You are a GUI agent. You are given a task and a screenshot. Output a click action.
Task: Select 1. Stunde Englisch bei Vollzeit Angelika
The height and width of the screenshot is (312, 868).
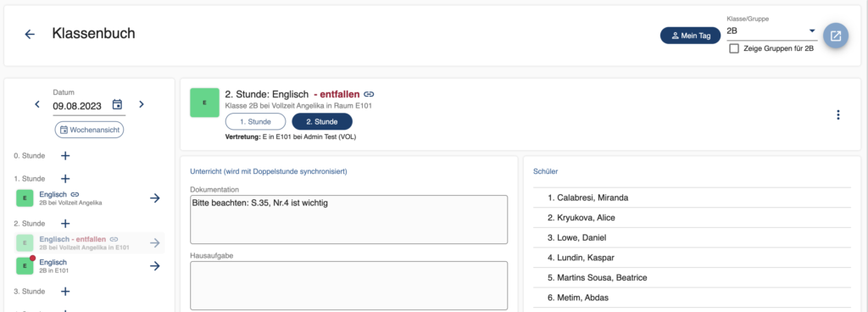(x=88, y=198)
